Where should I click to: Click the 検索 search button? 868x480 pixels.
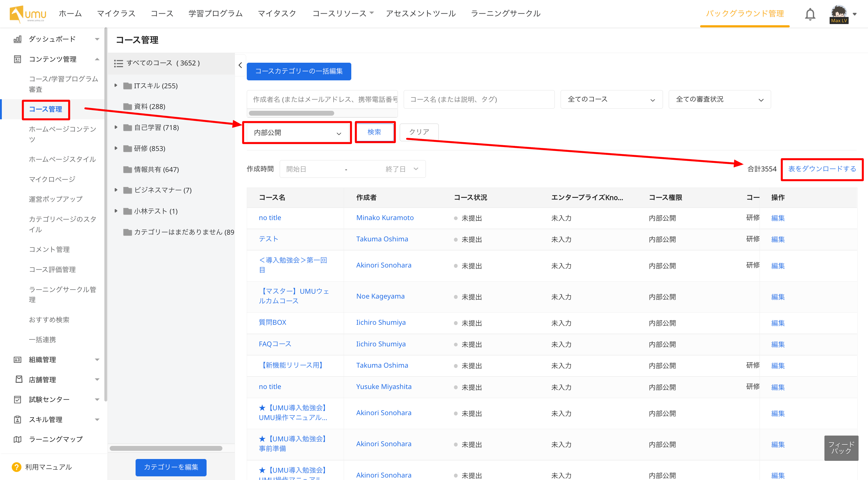click(x=374, y=132)
